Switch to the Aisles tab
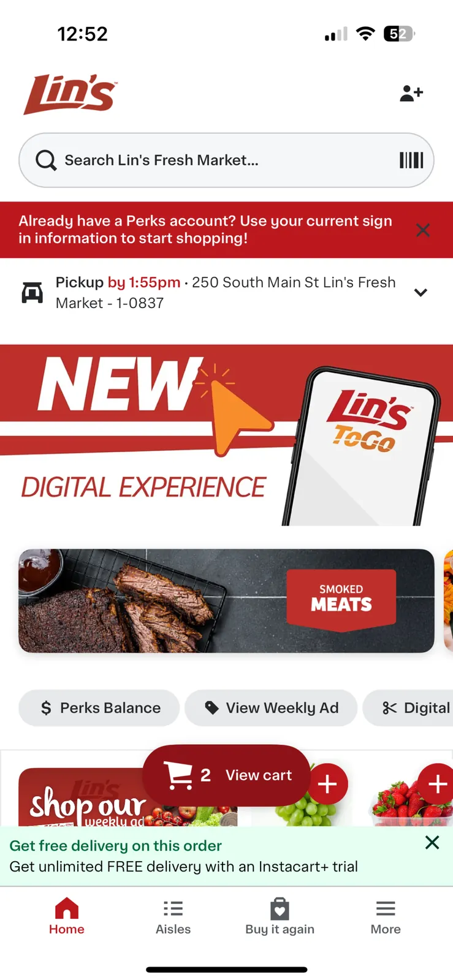The height and width of the screenshot is (980, 453). pos(173,916)
